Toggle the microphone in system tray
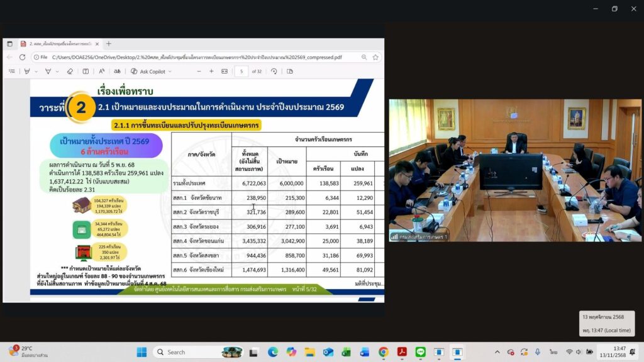Screen dimensions: 644x362 tap(538, 352)
